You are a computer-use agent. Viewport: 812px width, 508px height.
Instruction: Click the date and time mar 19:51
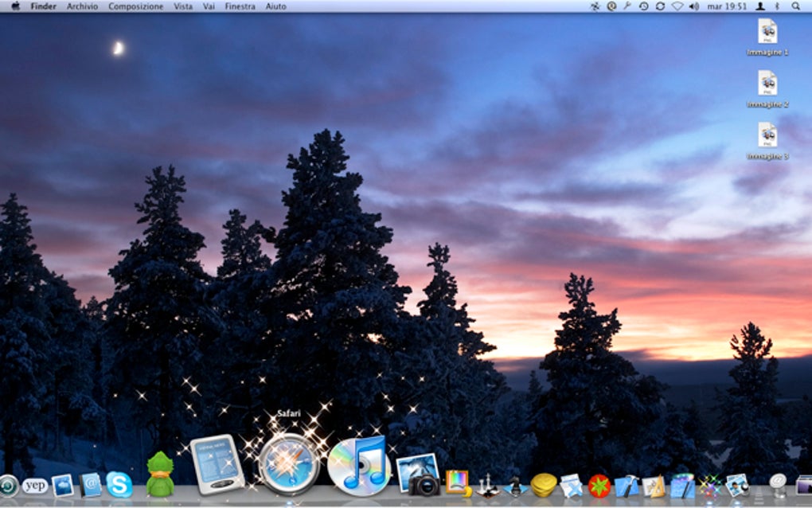727,6
